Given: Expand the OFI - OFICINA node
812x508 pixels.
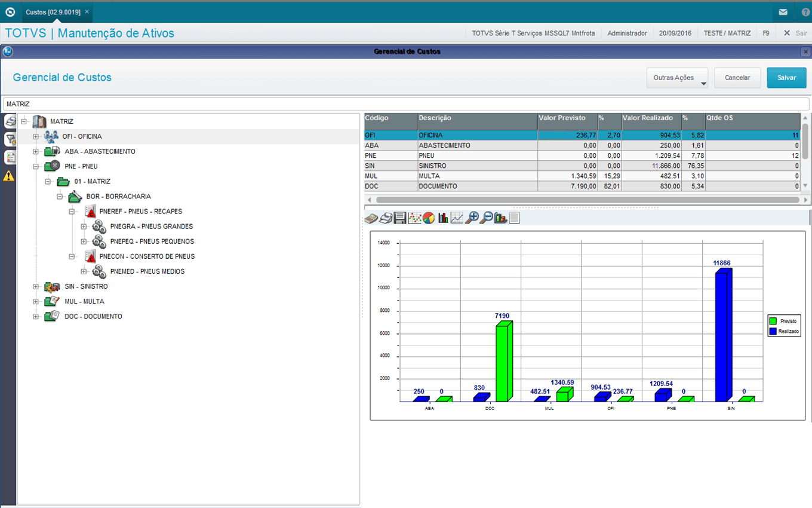Looking at the screenshot, I should click(36, 136).
